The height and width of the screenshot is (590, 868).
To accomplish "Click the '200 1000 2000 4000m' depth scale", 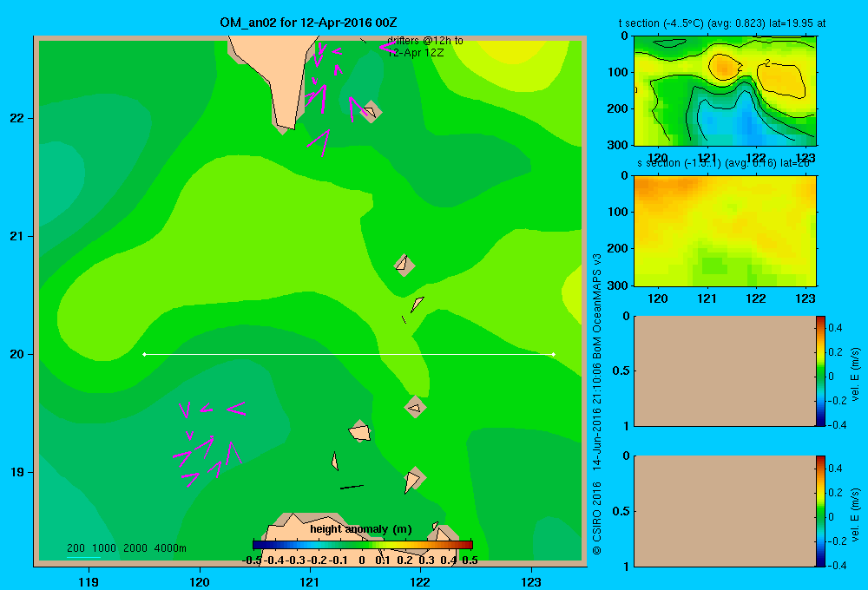I will [126, 548].
